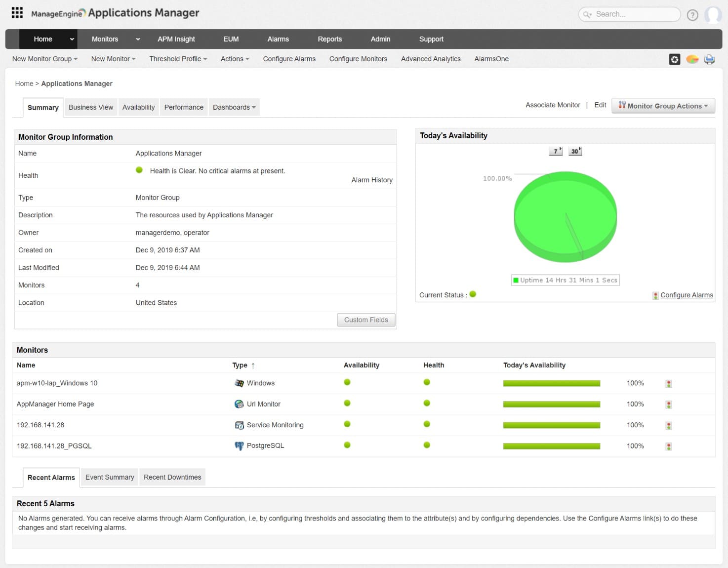Open the APM Insight menu
This screenshot has height=568, width=728.
[x=176, y=39]
